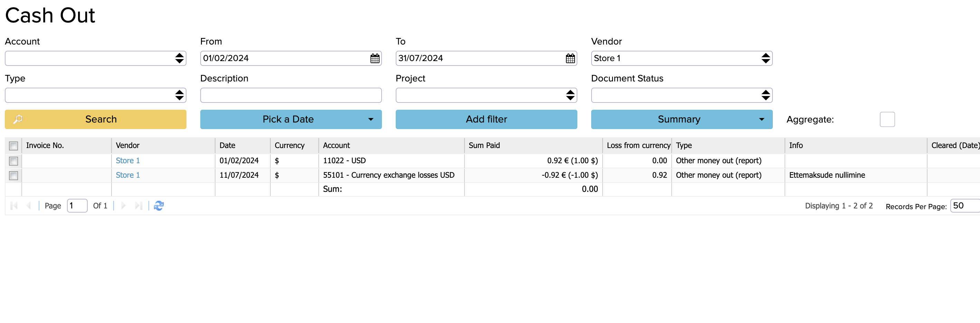Click the refresh icon in pagination bar
This screenshot has height=323, width=980.
point(158,206)
